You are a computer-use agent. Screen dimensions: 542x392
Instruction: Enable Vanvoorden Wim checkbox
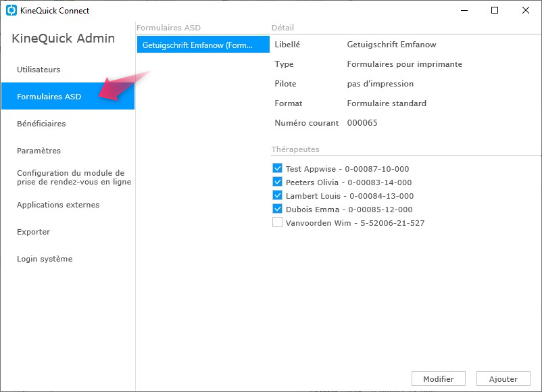[x=277, y=222]
